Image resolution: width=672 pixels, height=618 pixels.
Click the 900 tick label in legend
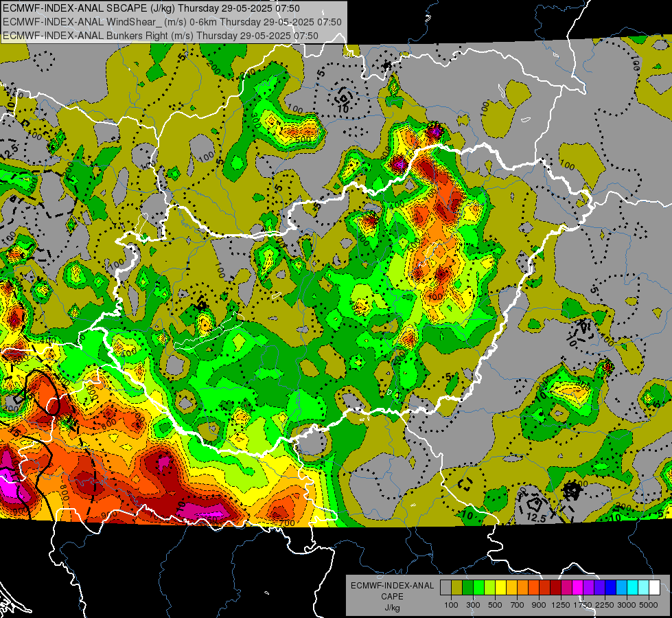(539, 605)
